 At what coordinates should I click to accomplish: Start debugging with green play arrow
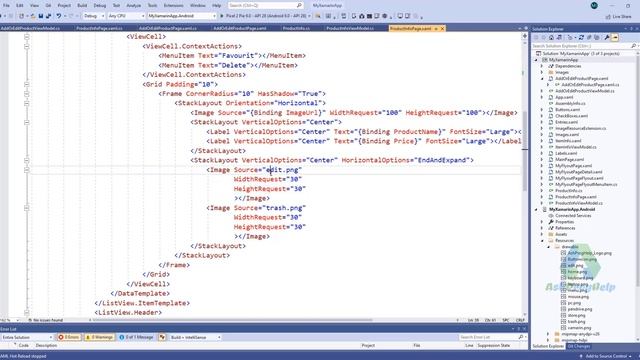222,16
